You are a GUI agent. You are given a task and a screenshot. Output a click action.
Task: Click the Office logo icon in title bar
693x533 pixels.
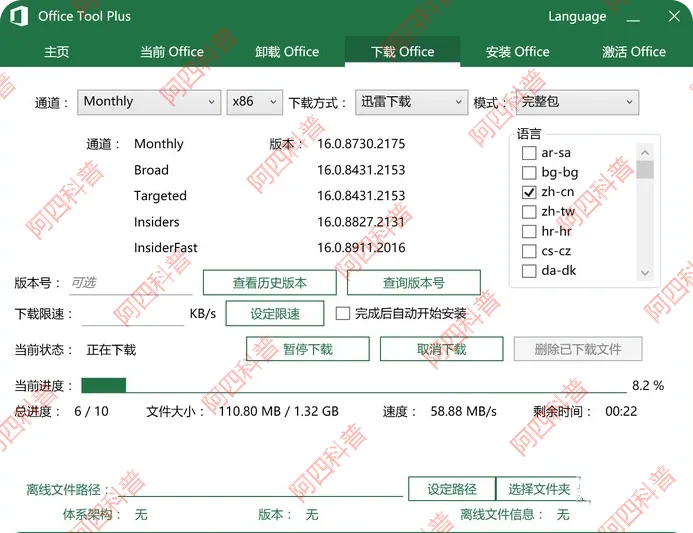tap(19, 16)
